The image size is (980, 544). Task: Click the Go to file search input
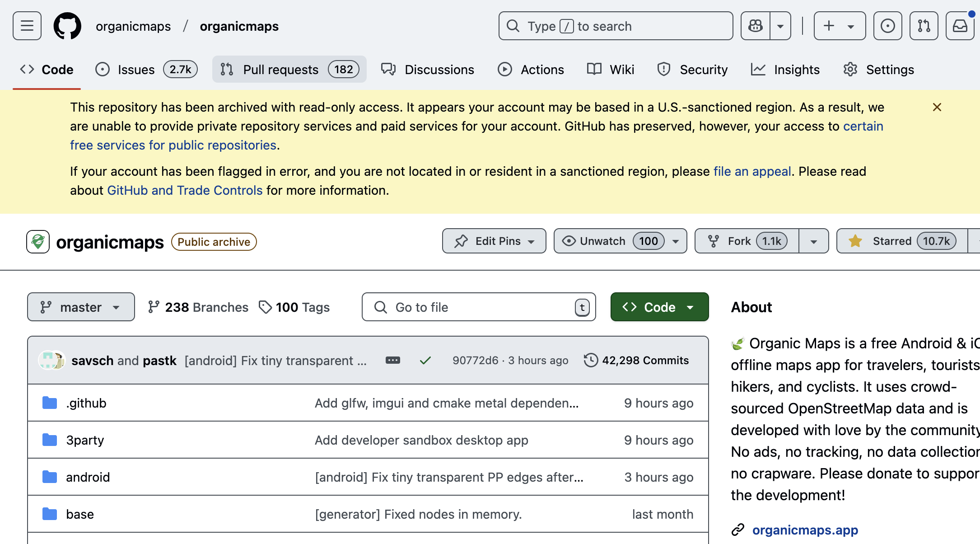click(479, 307)
